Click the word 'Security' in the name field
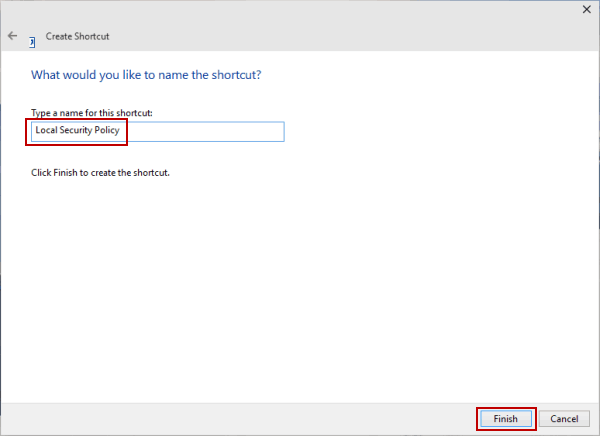The image size is (600, 436). tap(79, 132)
